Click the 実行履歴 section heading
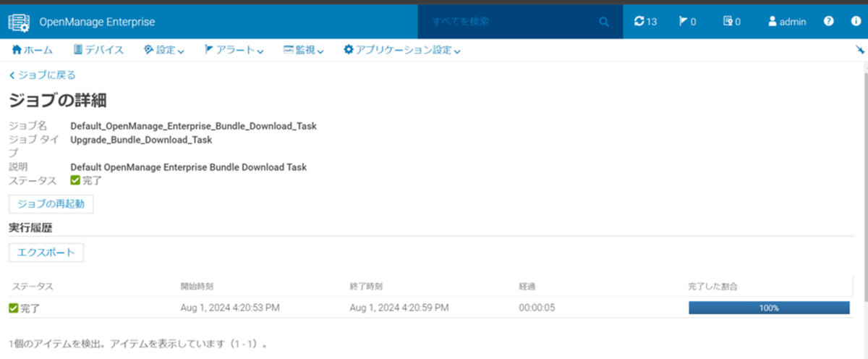The height and width of the screenshot is (359, 868). (30, 227)
